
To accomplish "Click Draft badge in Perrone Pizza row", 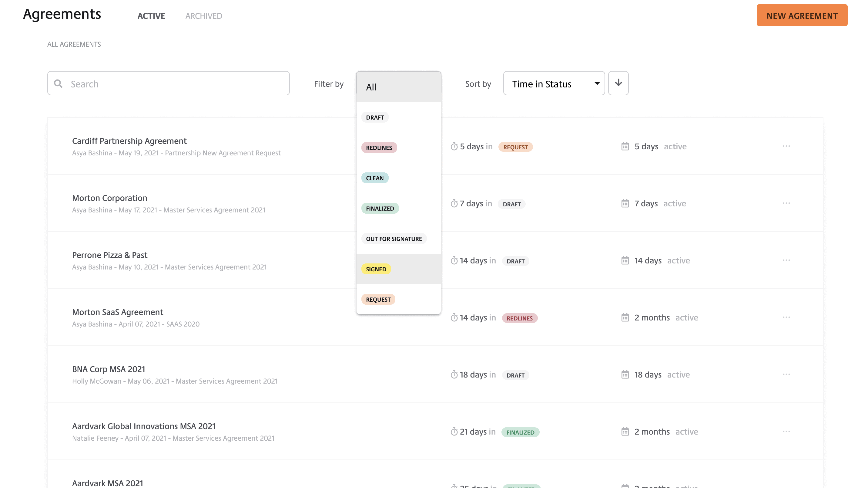I will [x=515, y=261].
